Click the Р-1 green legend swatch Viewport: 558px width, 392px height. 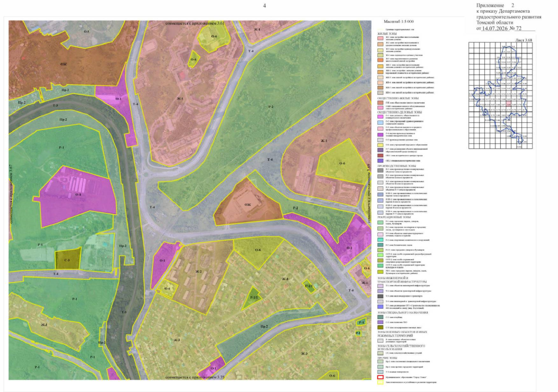(x=380, y=222)
